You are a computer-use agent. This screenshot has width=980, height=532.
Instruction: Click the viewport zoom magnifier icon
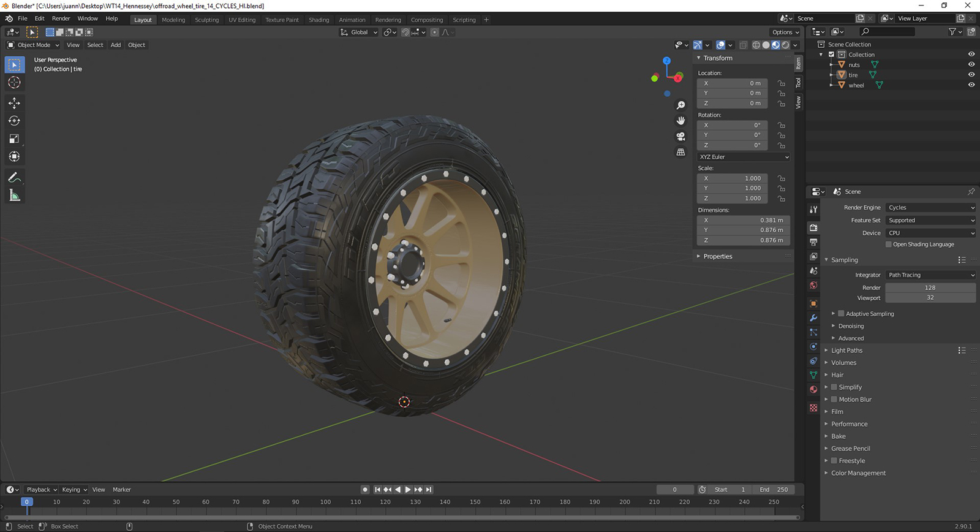pyautogui.click(x=680, y=105)
